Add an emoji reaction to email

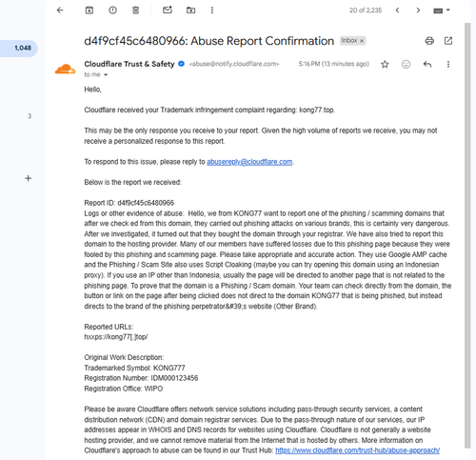[x=406, y=64]
